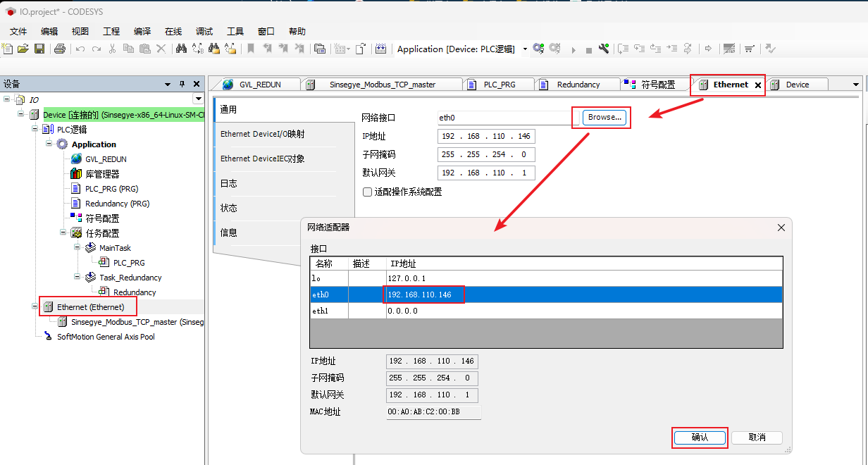The height and width of the screenshot is (465, 868).
Task: Click the Find binoculars icon
Action: pyautogui.click(x=181, y=49)
